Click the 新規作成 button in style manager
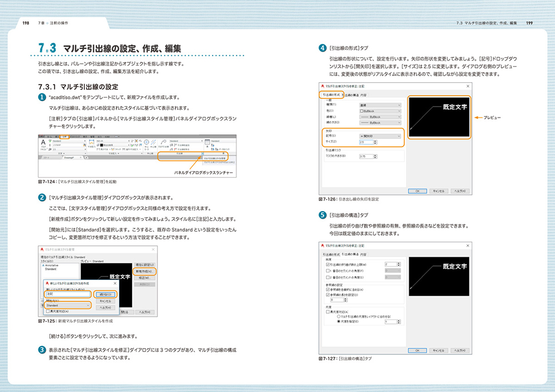 144,272
